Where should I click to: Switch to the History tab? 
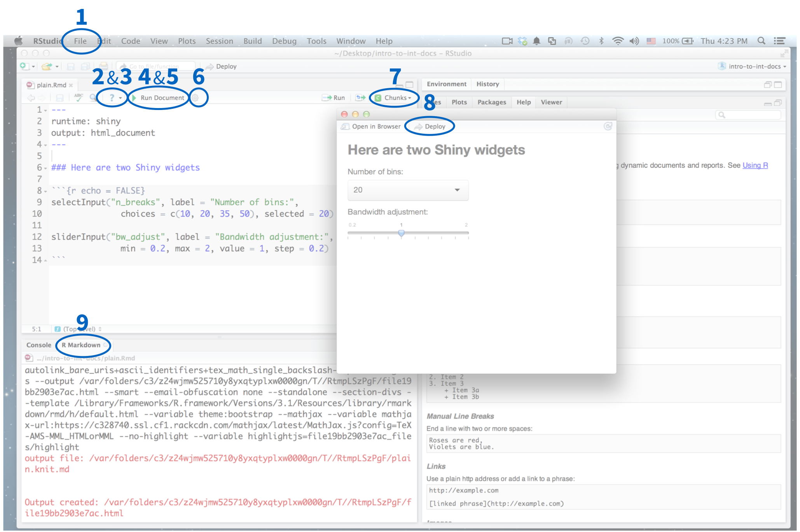(x=487, y=84)
